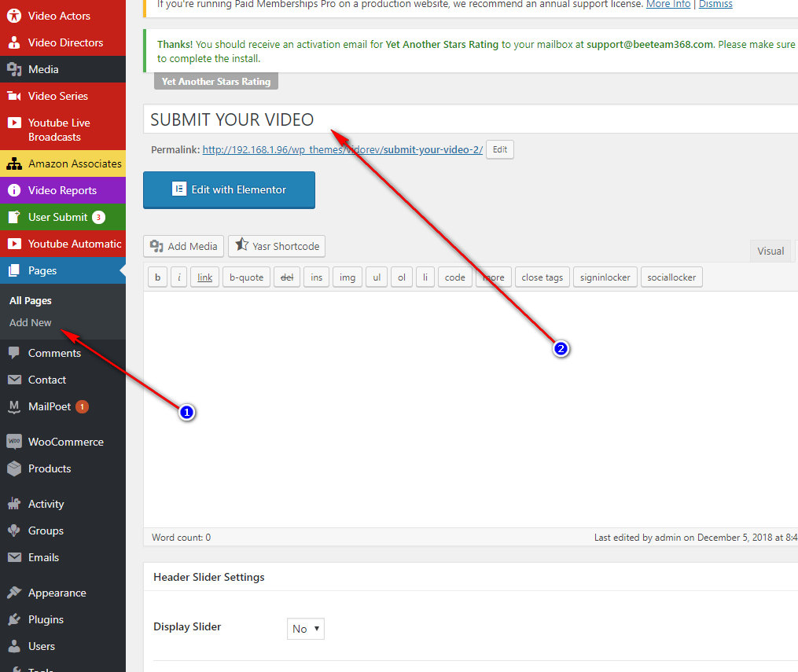Dismiss the Paid Memberships Pro notice
The height and width of the screenshot is (672, 798).
click(715, 4)
